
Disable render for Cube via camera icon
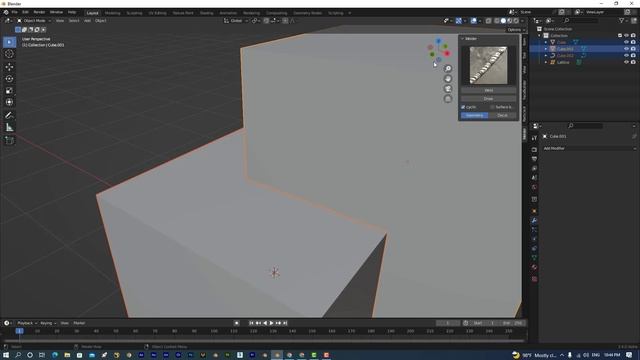click(633, 42)
